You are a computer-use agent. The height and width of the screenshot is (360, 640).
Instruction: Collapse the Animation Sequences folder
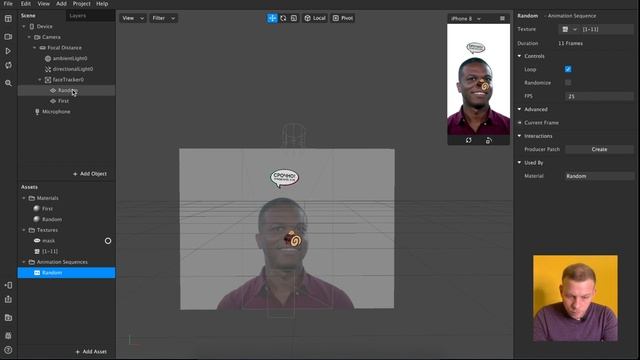(x=24, y=262)
